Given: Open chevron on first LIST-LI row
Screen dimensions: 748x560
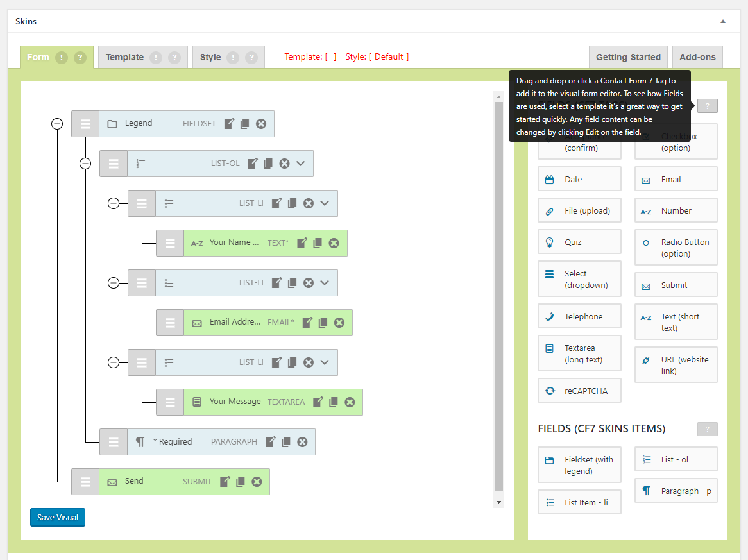Looking at the screenshot, I should coord(325,203).
